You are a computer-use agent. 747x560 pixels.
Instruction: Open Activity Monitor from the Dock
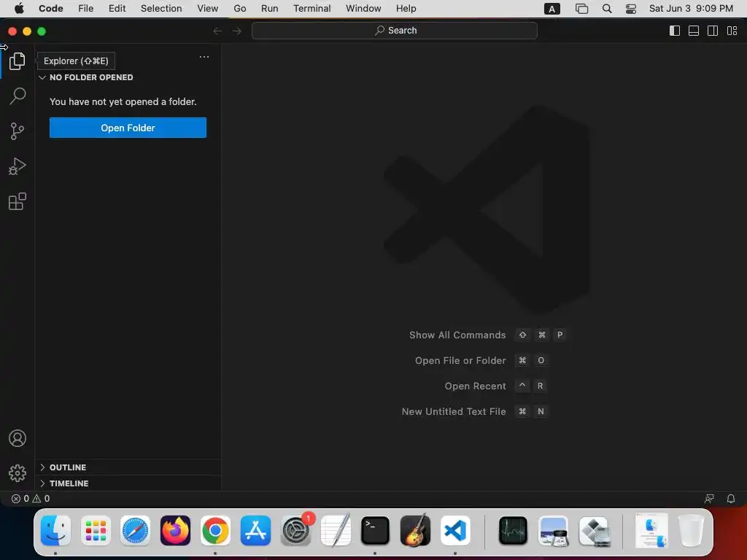[x=513, y=530]
